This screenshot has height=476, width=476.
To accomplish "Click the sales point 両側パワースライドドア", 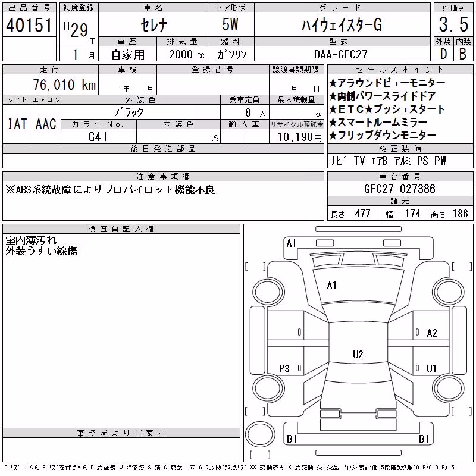I will tap(382, 96).
